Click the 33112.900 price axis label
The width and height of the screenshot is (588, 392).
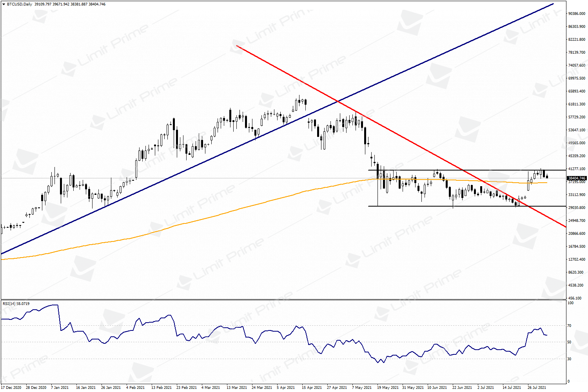click(577, 195)
